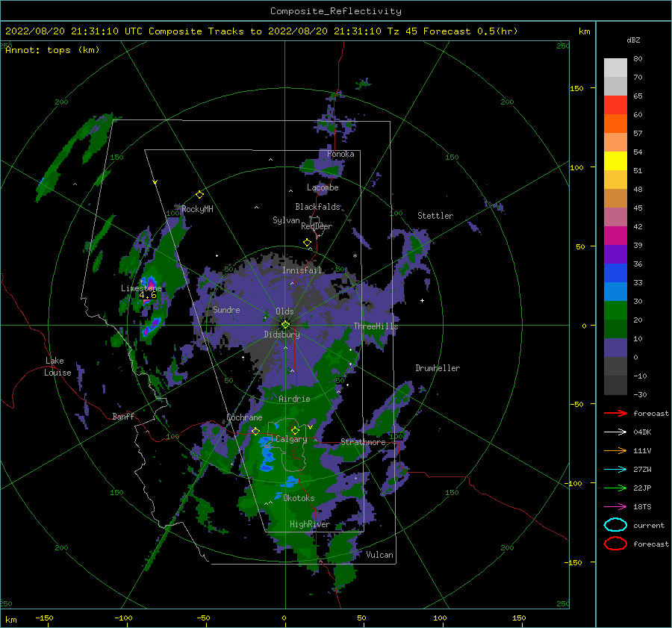Viewport: 672px width, 628px height.
Task: Click the 'Annot: tops (km)' label
Action: [52, 50]
